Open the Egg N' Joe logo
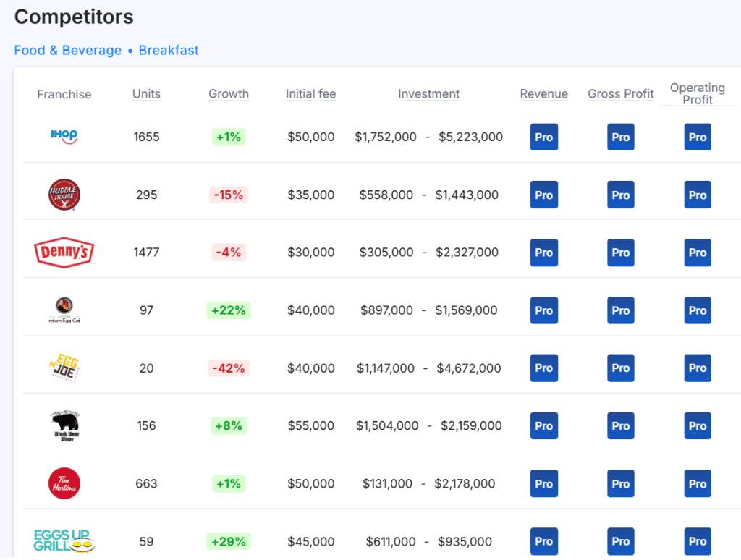The height and width of the screenshot is (560, 741). pos(64,368)
